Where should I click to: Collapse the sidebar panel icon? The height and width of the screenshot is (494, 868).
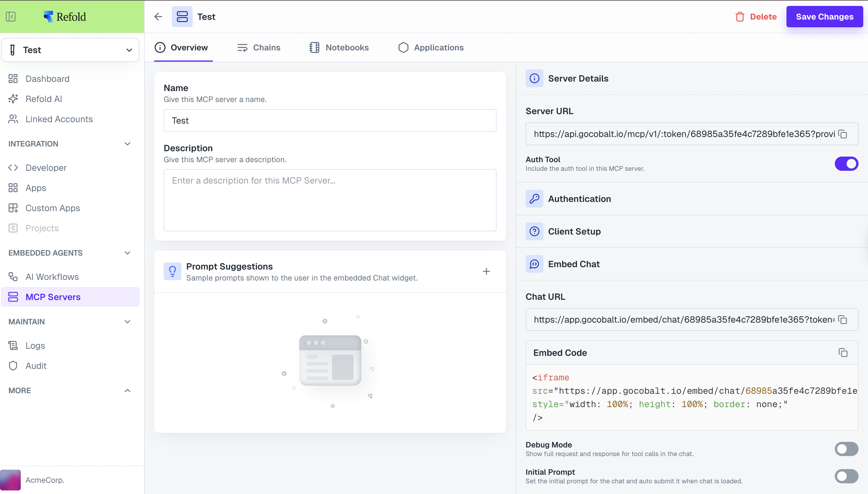11,17
